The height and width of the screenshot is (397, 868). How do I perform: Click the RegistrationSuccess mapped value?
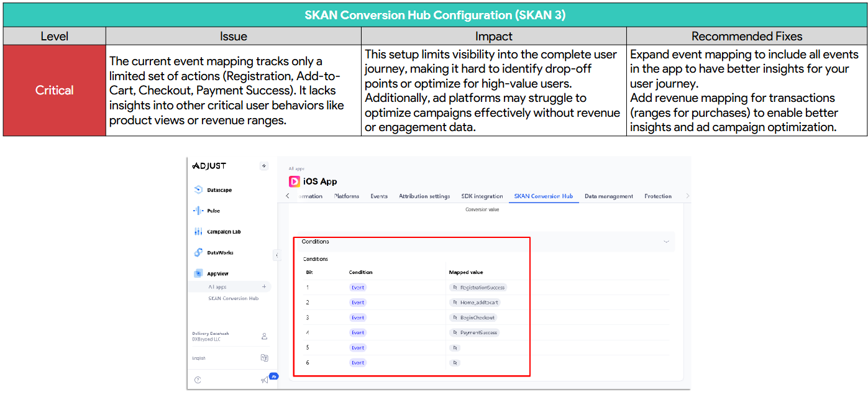(x=478, y=288)
